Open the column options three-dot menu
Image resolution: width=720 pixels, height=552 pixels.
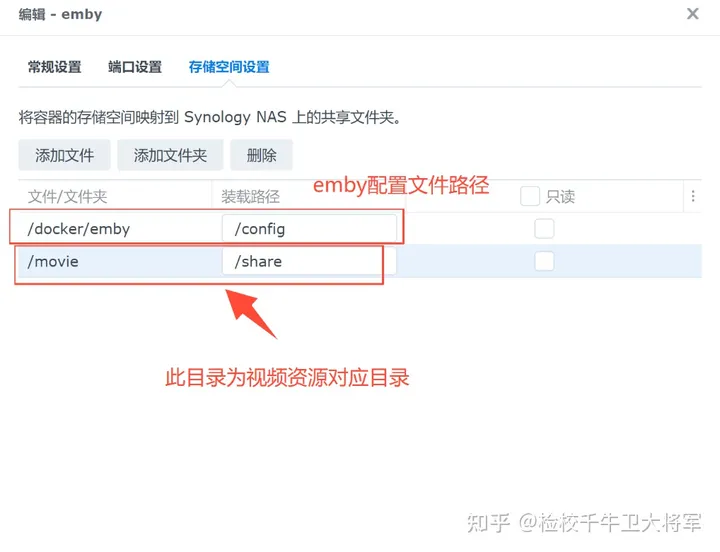coord(693,197)
